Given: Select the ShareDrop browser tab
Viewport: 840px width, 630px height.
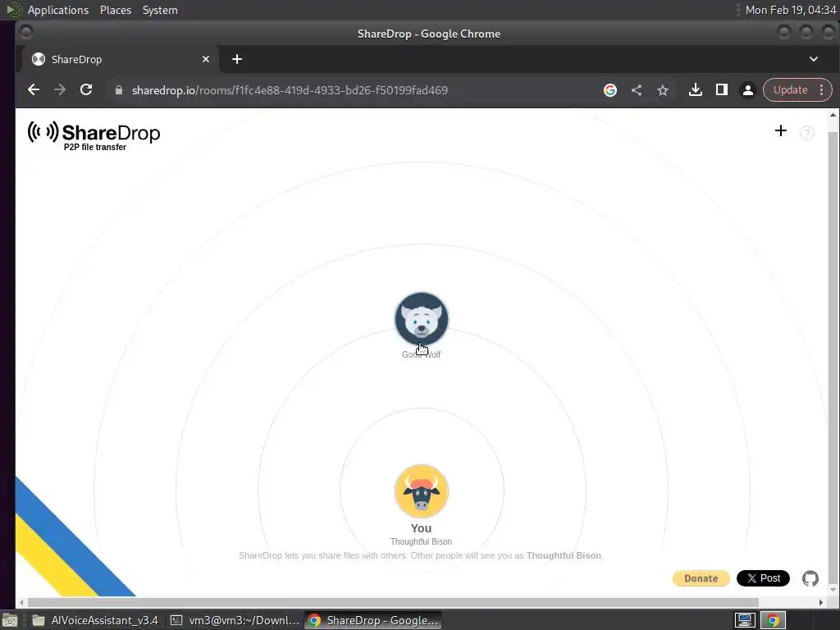Looking at the screenshot, I should [120, 59].
